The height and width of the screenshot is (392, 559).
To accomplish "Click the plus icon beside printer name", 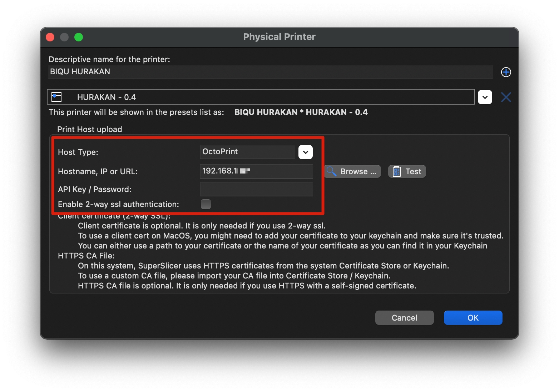I will (x=506, y=72).
